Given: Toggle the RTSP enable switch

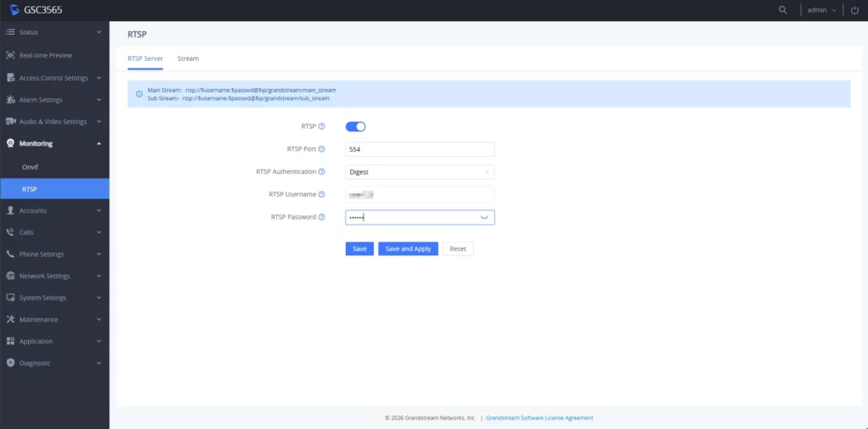Looking at the screenshot, I should point(355,127).
